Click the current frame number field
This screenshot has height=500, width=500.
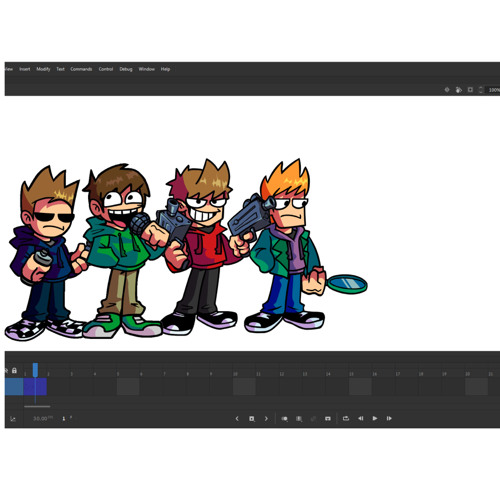click(64, 418)
